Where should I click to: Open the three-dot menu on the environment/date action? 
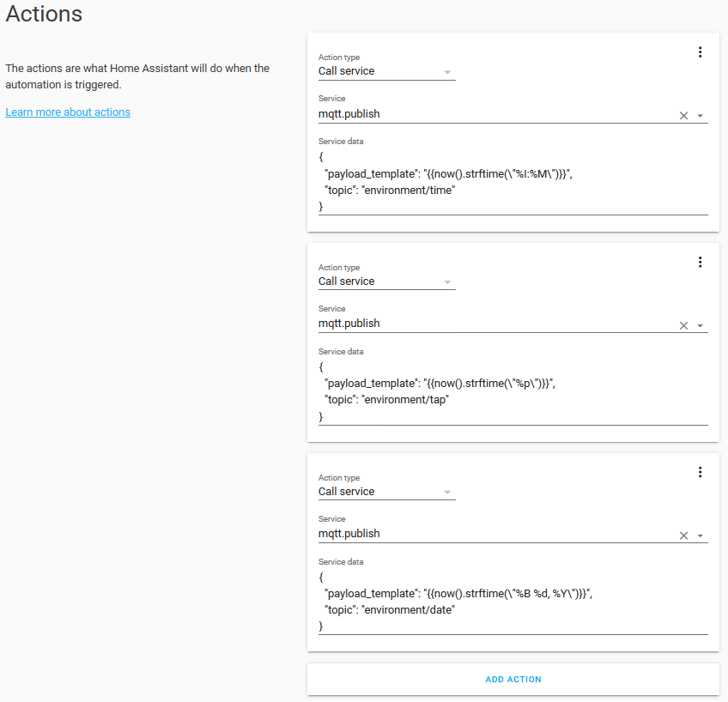(700, 472)
